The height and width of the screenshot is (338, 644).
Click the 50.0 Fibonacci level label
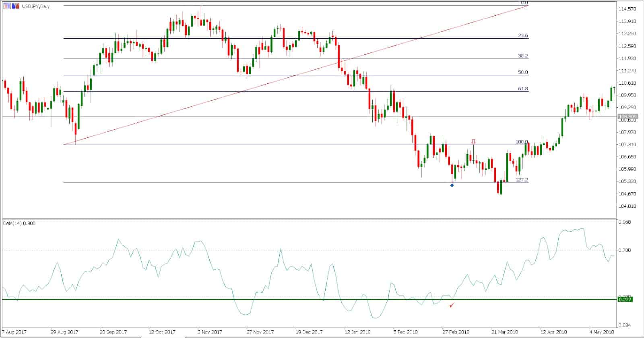tap(522, 73)
